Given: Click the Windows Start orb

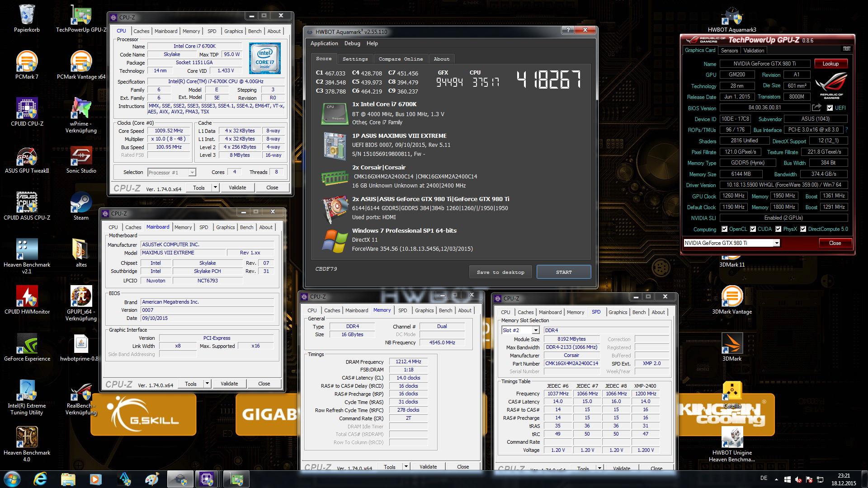Looking at the screenshot, I should click(12, 479).
